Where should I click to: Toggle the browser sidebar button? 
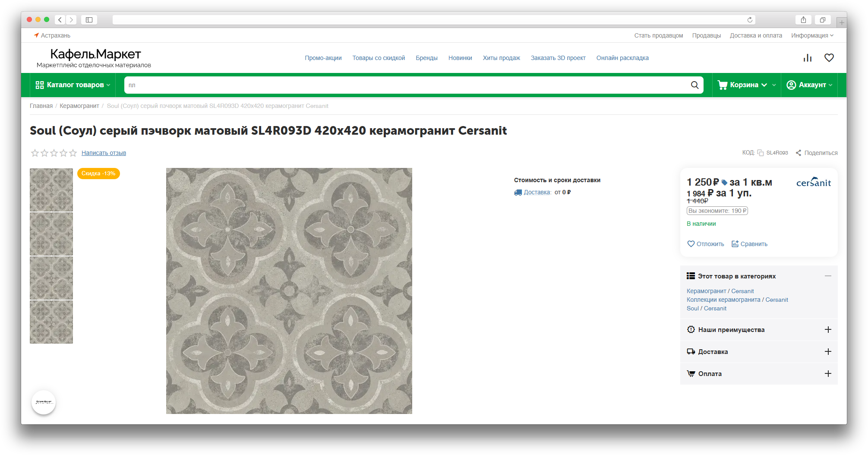[x=89, y=20]
